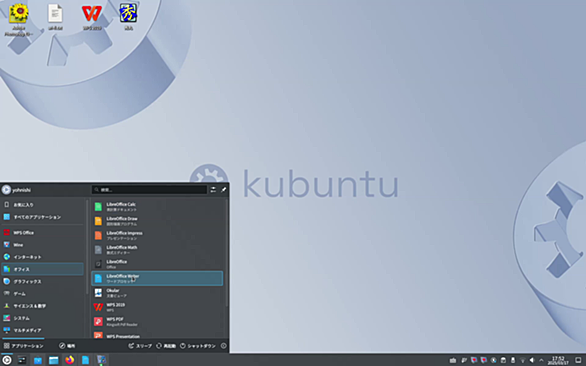
Task: Open the Internet (インターネット) category
Action: point(43,257)
